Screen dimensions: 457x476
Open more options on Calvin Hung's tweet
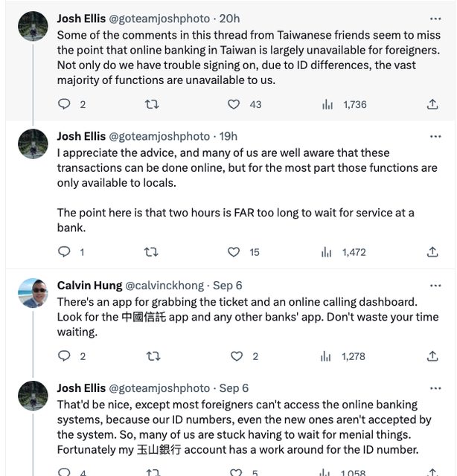(435, 285)
